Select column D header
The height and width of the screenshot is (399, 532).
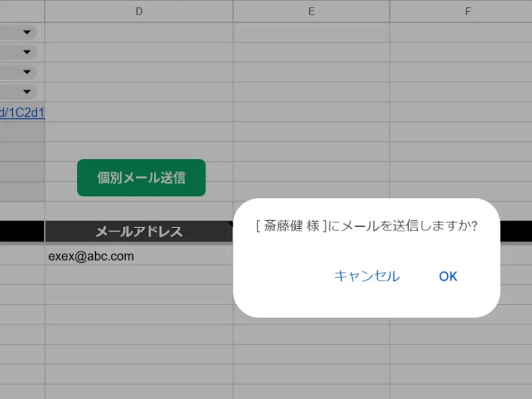tap(139, 11)
